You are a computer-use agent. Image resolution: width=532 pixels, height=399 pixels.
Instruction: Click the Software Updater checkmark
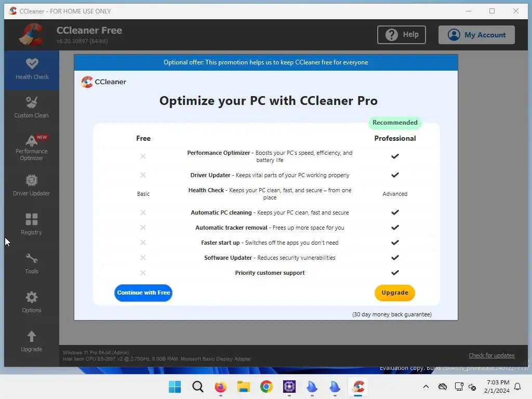coord(395,258)
